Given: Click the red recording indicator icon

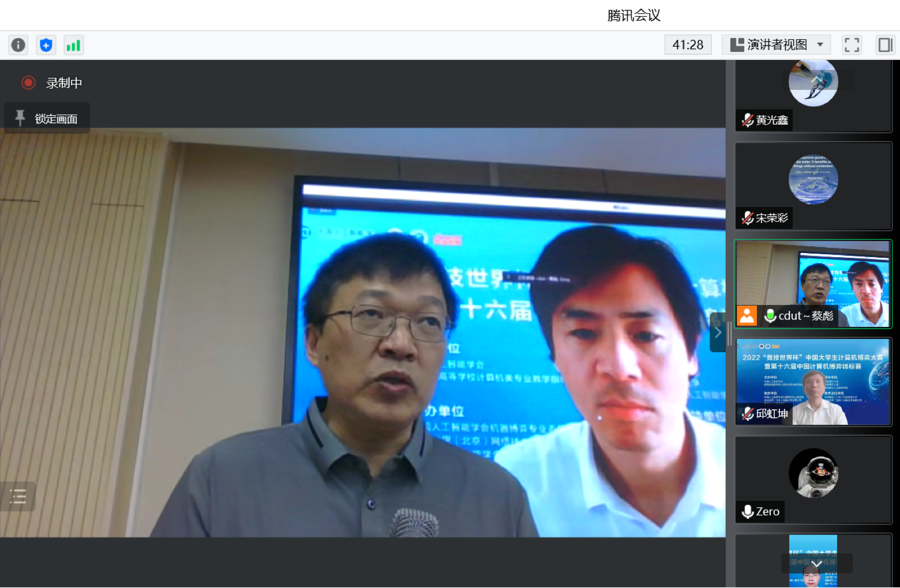Looking at the screenshot, I should 28,83.
